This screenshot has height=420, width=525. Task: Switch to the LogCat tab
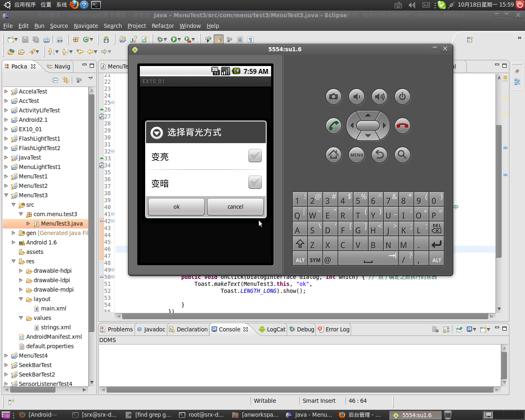click(272, 329)
